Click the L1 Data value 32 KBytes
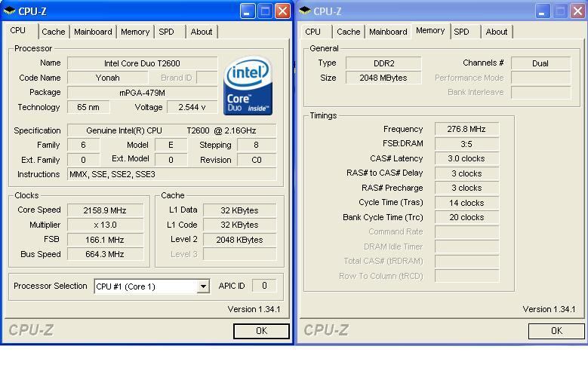Image resolution: width=588 pixels, height=386 pixels. [x=239, y=210]
